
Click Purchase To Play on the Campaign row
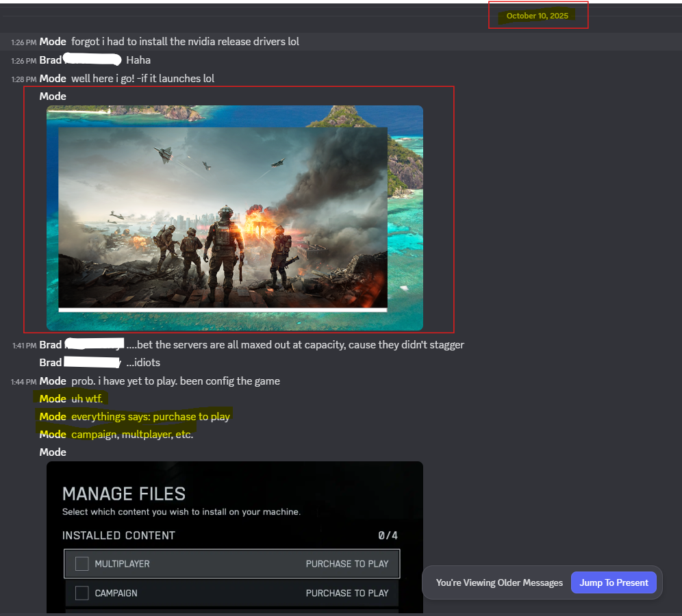coord(346,593)
